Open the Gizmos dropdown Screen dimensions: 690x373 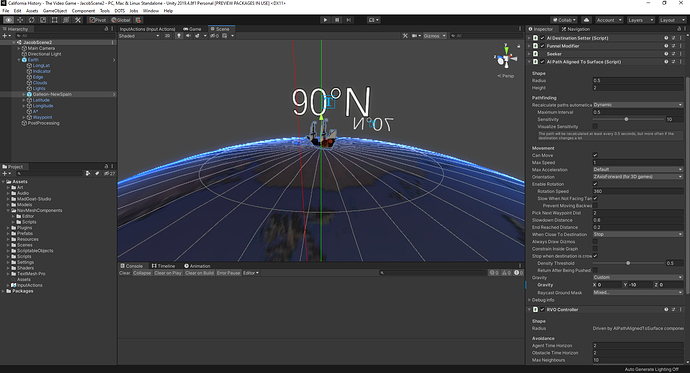pyautogui.click(x=434, y=36)
